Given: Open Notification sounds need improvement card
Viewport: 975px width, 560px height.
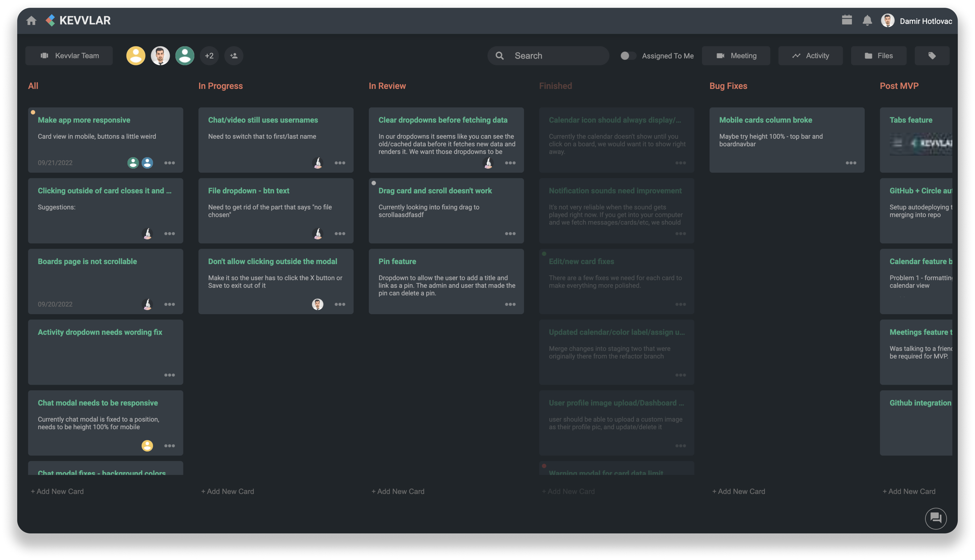Looking at the screenshot, I should [x=616, y=211].
